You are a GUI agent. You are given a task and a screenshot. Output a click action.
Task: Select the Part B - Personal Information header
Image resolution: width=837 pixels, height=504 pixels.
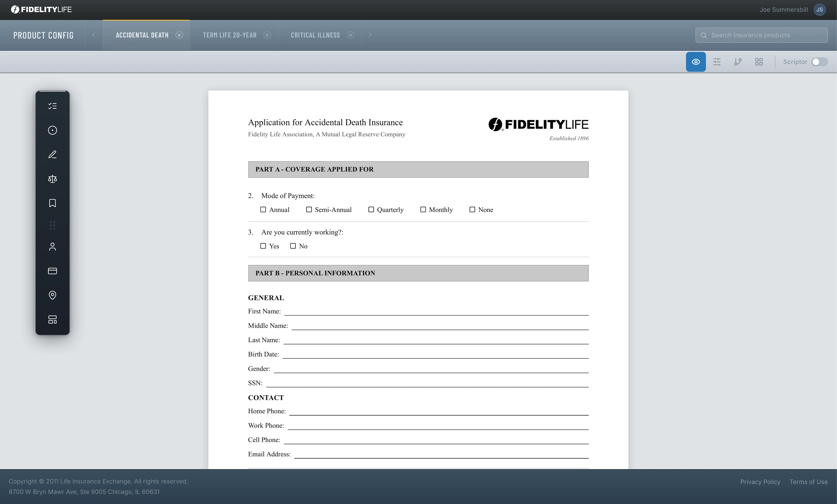point(418,273)
